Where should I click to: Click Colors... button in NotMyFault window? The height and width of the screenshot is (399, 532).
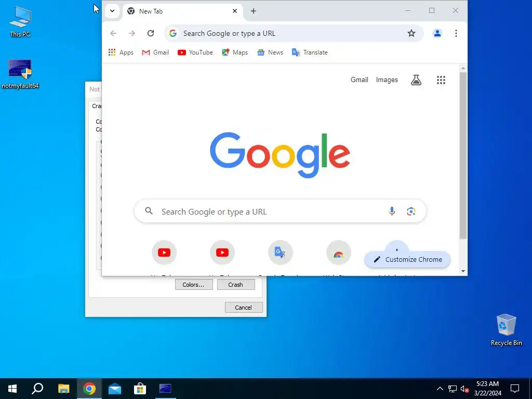point(194,285)
